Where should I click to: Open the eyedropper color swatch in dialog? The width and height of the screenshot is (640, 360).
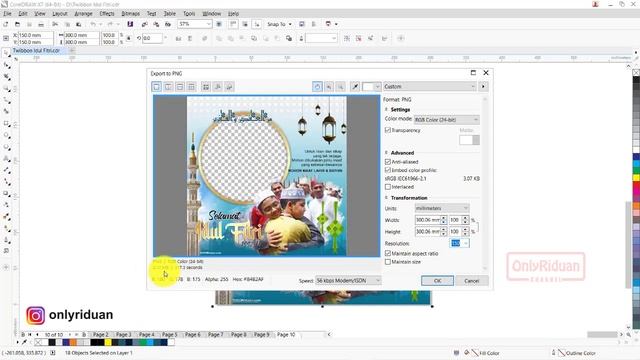tap(371, 87)
